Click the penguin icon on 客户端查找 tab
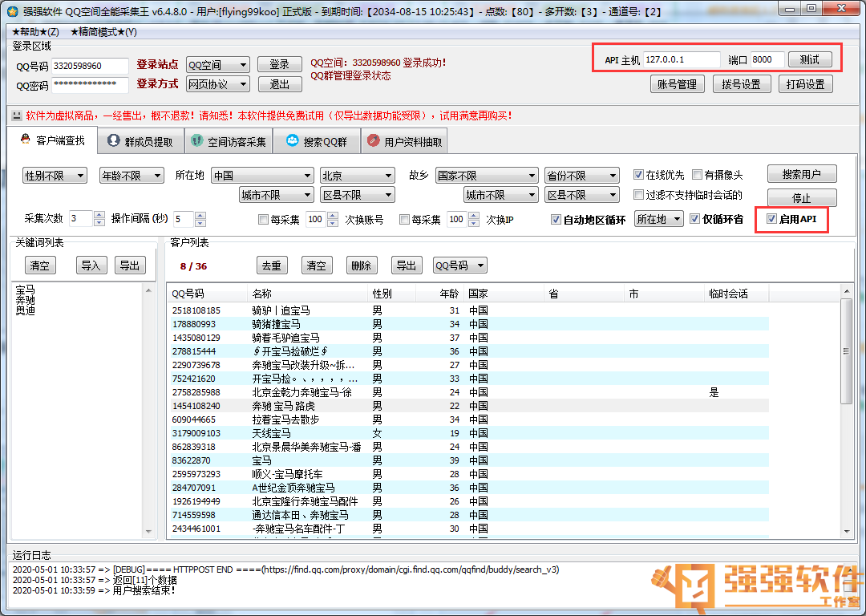 [26, 140]
